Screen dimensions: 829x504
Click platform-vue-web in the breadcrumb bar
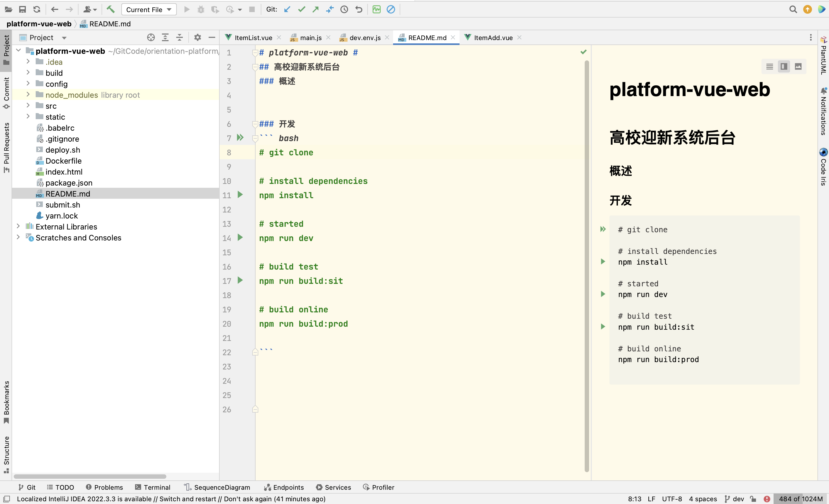39,24
